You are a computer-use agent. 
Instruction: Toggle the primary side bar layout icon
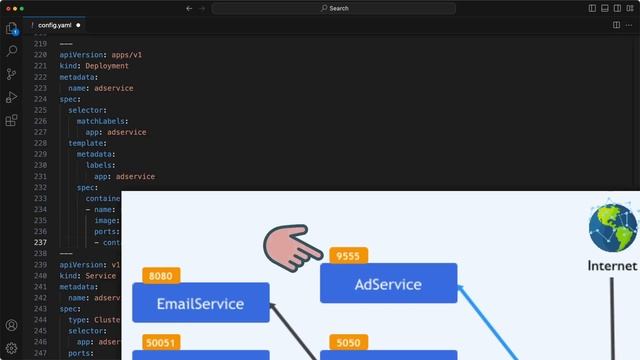[592, 8]
